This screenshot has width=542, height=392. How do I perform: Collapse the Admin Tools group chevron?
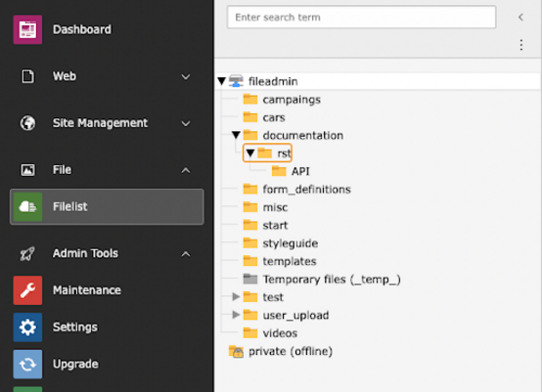(186, 254)
